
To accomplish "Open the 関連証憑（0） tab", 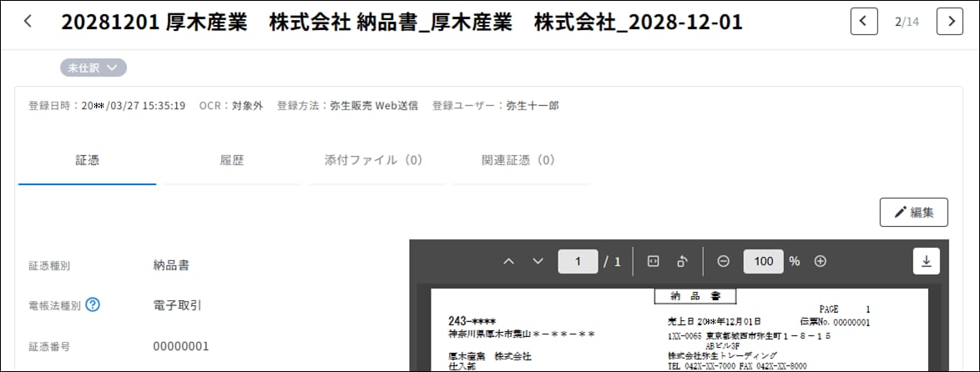I will [x=521, y=160].
